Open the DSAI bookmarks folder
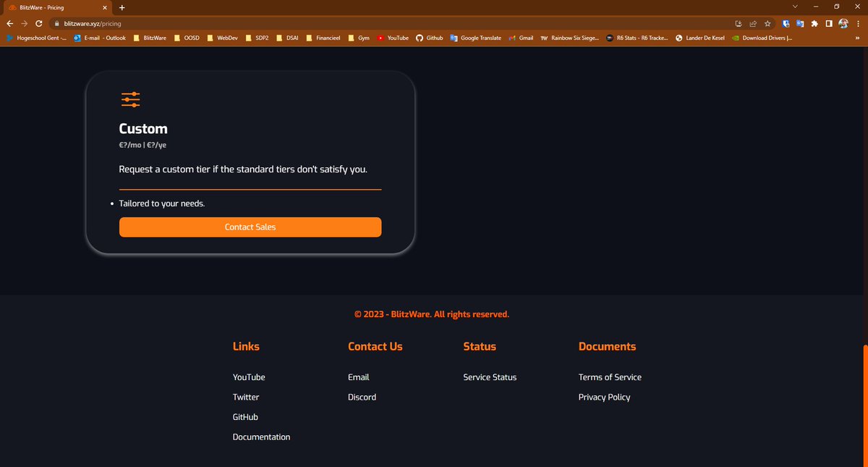This screenshot has height=467, width=868. [288, 38]
